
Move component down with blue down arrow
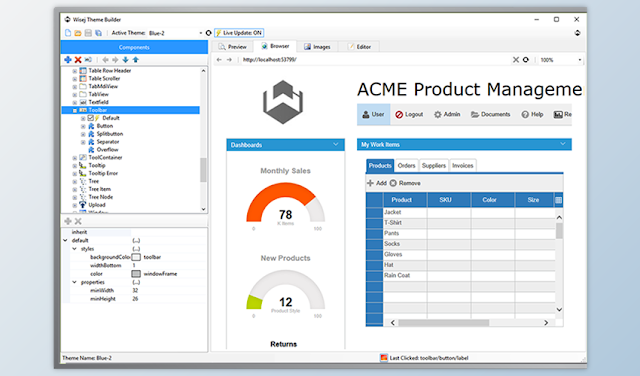[125, 60]
